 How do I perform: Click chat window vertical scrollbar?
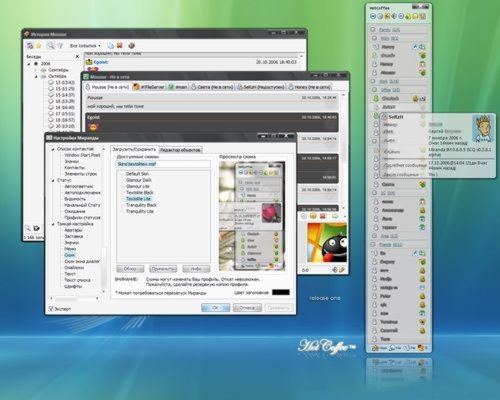pos(345,152)
